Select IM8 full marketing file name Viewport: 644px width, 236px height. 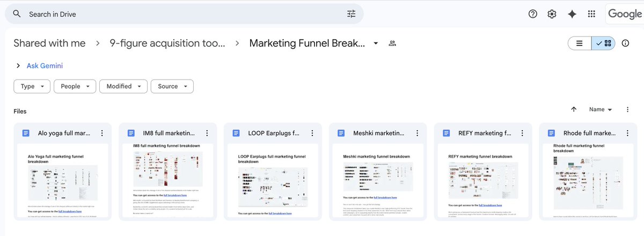pyautogui.click(x=169, y=133)
